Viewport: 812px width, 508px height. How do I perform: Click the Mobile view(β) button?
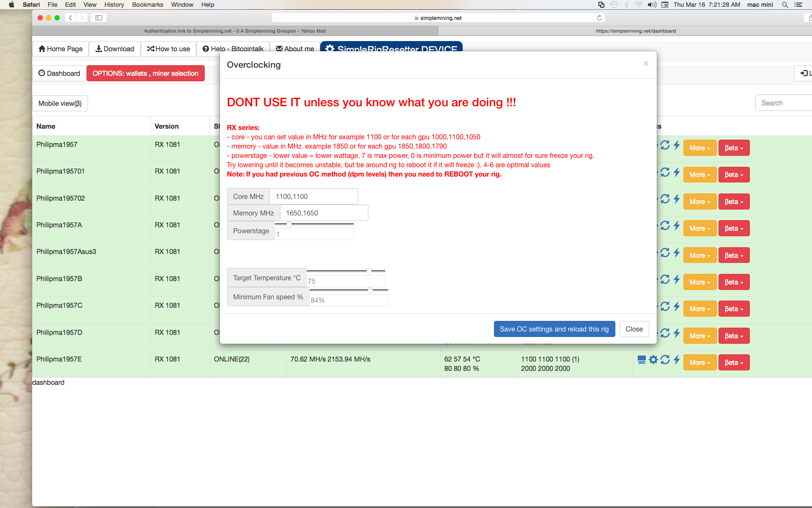point(60,103)
